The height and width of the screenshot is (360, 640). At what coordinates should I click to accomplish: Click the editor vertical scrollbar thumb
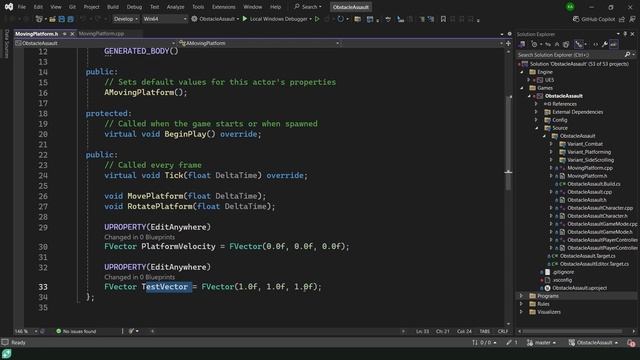click(x=508, y=143)
